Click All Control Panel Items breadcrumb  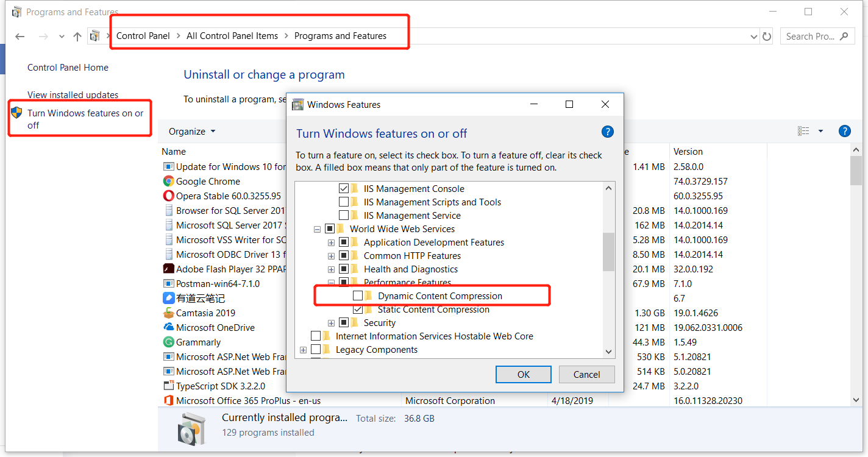232,36
